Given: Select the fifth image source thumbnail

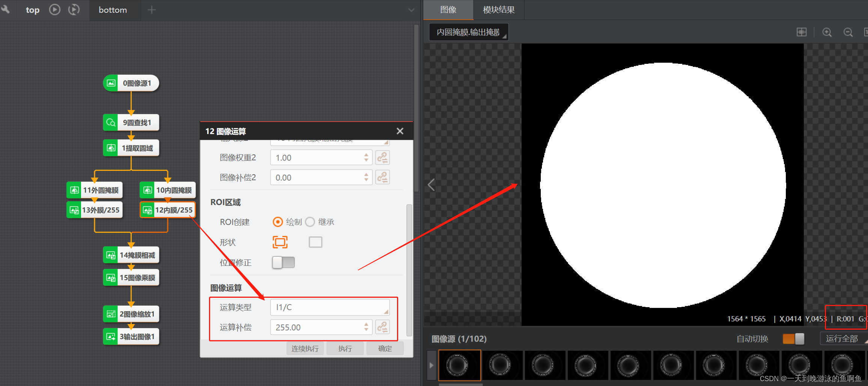Looking at the screenshot, I should point(630,365).
